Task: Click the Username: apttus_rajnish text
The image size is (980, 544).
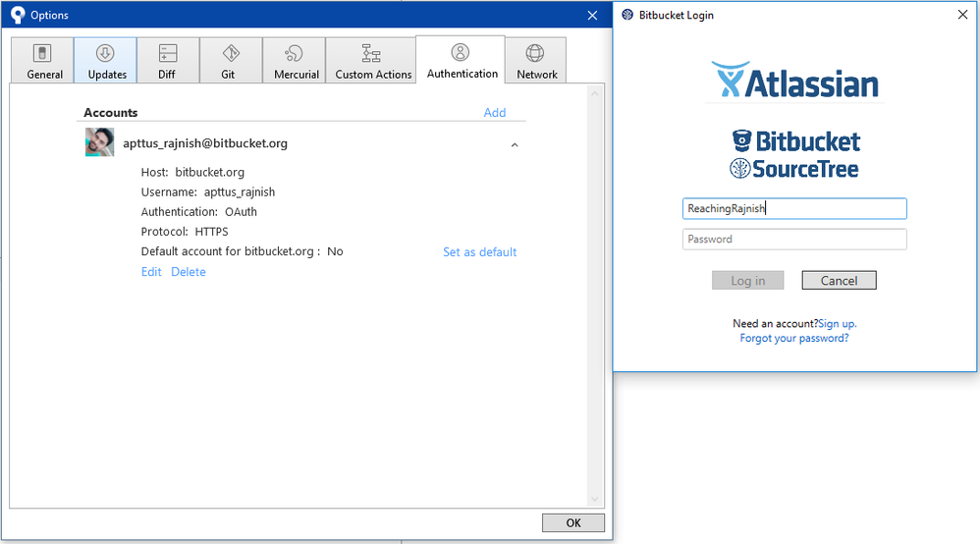Action: 207,191
